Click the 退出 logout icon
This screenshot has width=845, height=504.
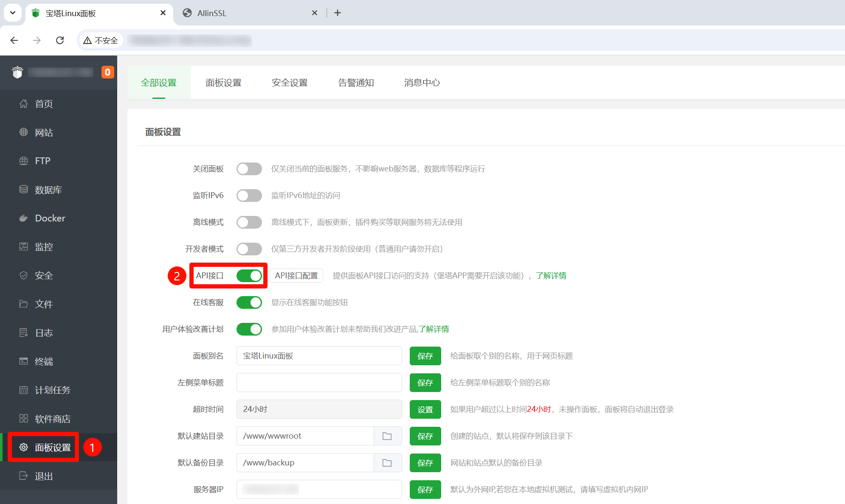24,476
